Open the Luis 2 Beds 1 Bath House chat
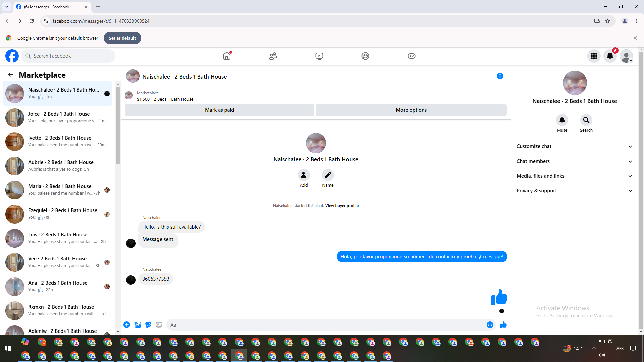Screen dimensions: 644x362 coord(58,238)
